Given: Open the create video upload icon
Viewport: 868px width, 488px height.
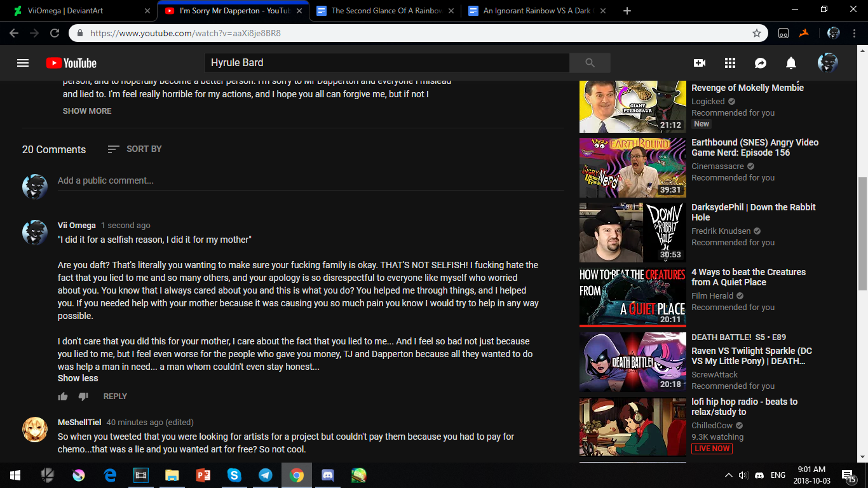Looking at the screenshot, I should point(700,63).
